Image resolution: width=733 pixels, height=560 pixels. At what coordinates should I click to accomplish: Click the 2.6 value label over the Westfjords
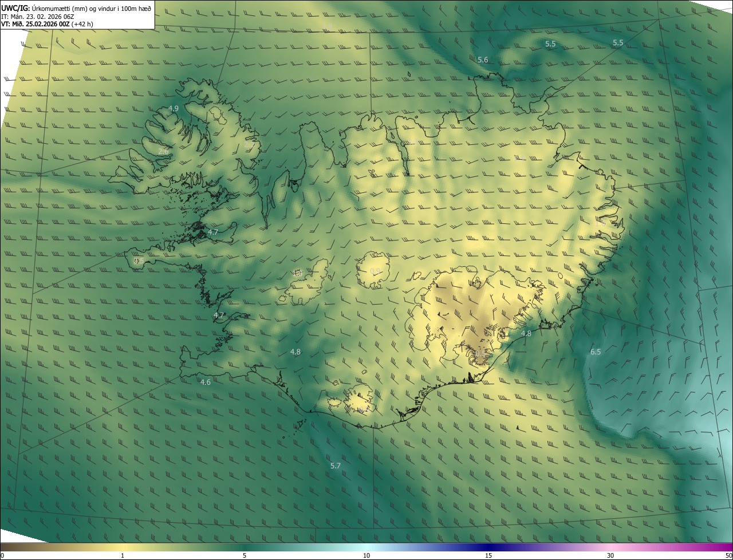164,152
